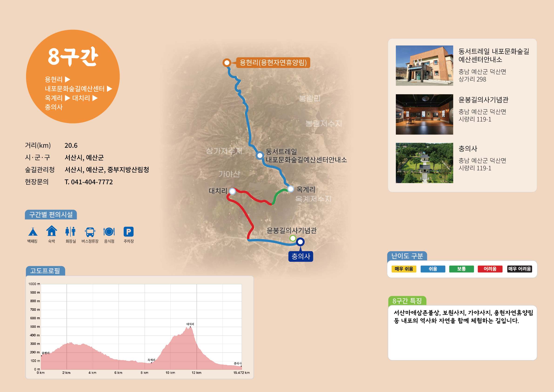This screenshot has height=392, width=554.
Task: Click the blue 충의사 map label
Action: 301,256
